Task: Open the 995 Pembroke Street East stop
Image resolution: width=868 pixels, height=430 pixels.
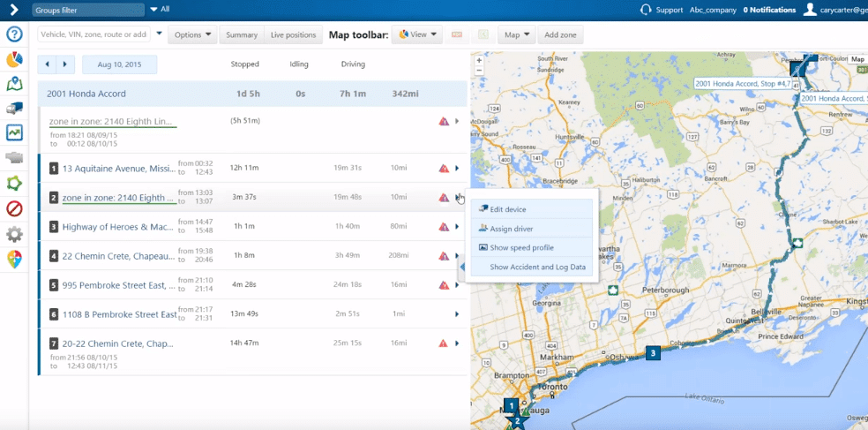Action: pyautogui.click(x=120, y=285)
